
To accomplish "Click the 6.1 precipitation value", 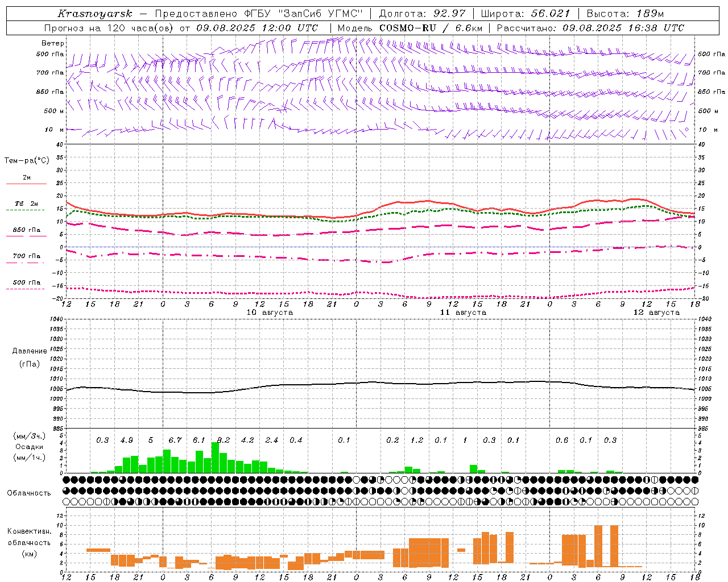I will coord(198,440).
